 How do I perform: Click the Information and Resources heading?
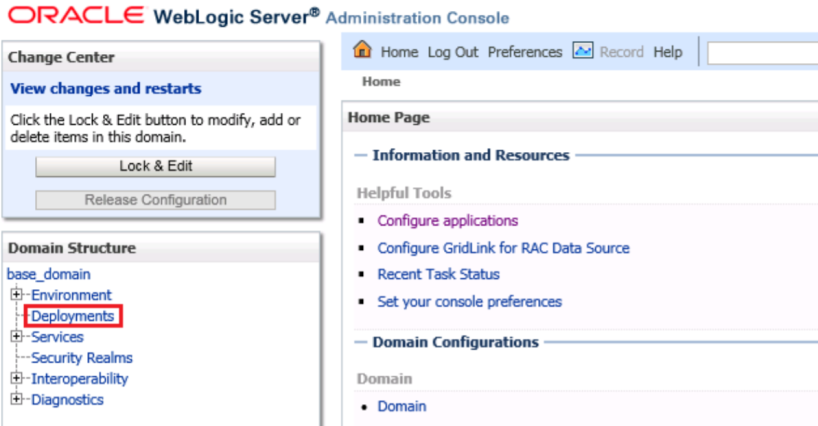click(471, 155)
